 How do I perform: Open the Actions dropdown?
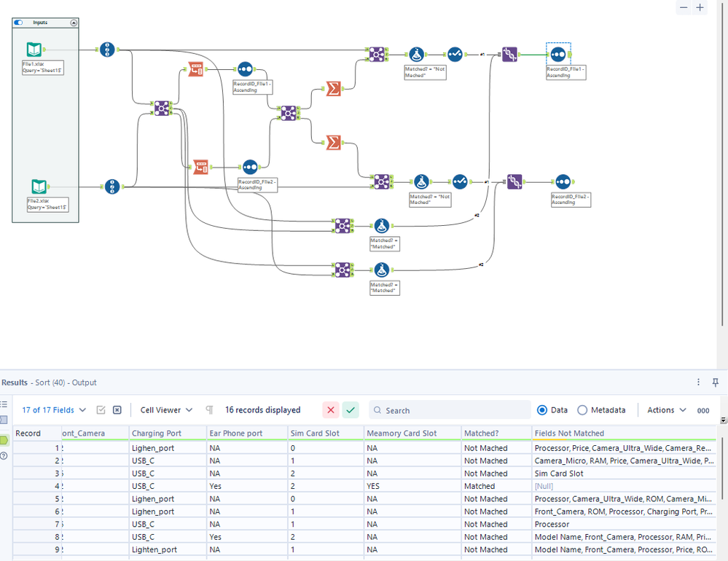[x=667, y=410]
